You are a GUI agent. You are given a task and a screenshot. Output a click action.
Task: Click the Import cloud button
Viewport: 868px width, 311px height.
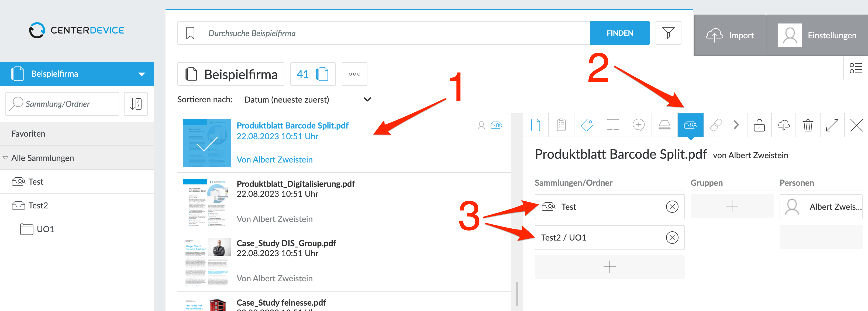tap(729, 35)
